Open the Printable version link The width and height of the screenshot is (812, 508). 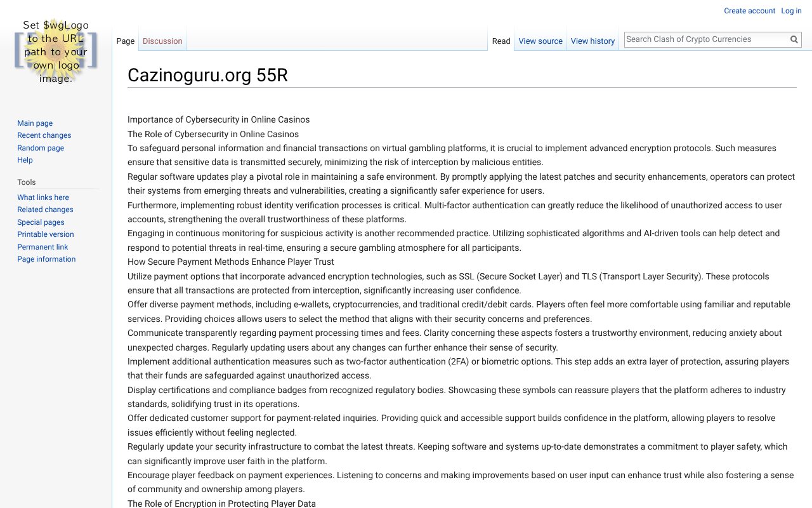[46, 234]
